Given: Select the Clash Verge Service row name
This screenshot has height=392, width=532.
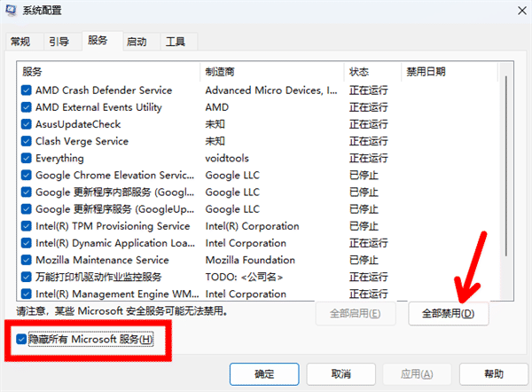Looking at the screenshot, I should pos(82,141).
